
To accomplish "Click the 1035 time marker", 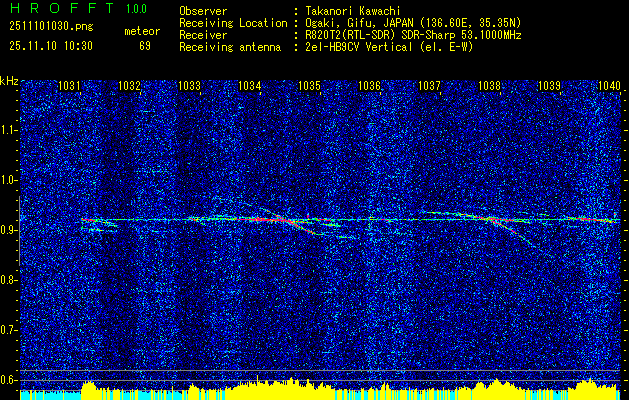I will [309, 85].
